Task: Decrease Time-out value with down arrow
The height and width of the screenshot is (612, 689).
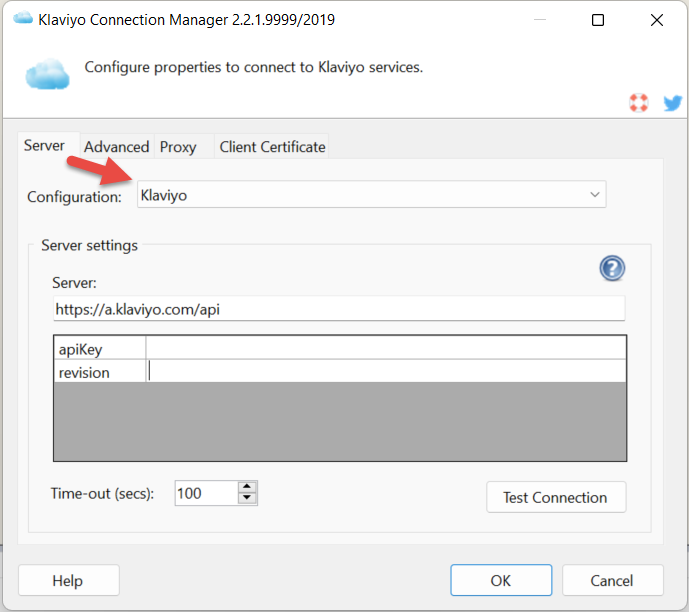Action: click(x=247, y=498)
